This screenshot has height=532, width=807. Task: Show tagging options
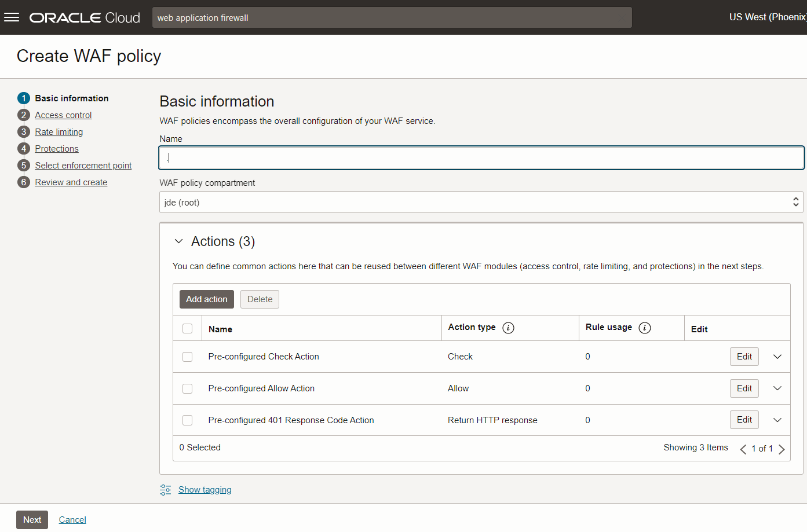coord(205,489)
